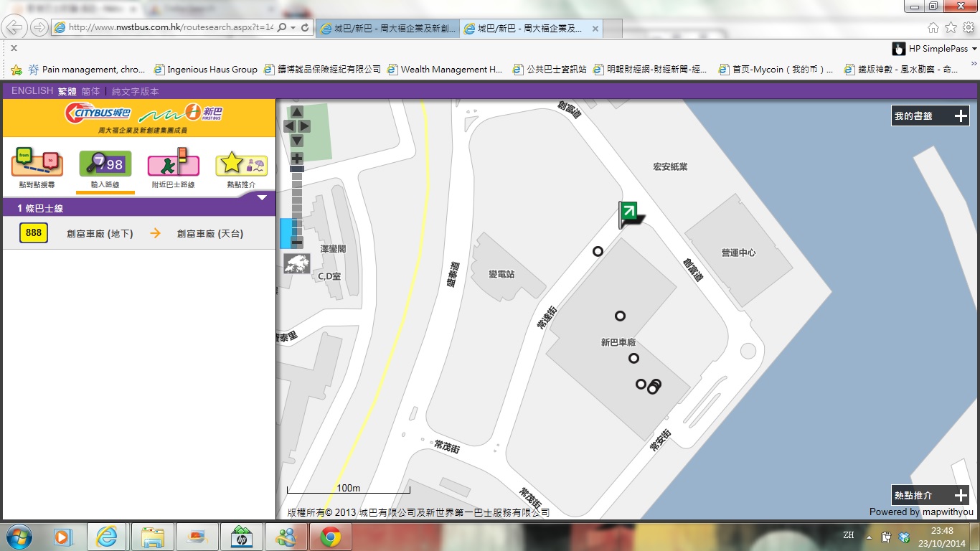Open the point-to-point search icon
The image size is (980, 551).
(37, 164)
